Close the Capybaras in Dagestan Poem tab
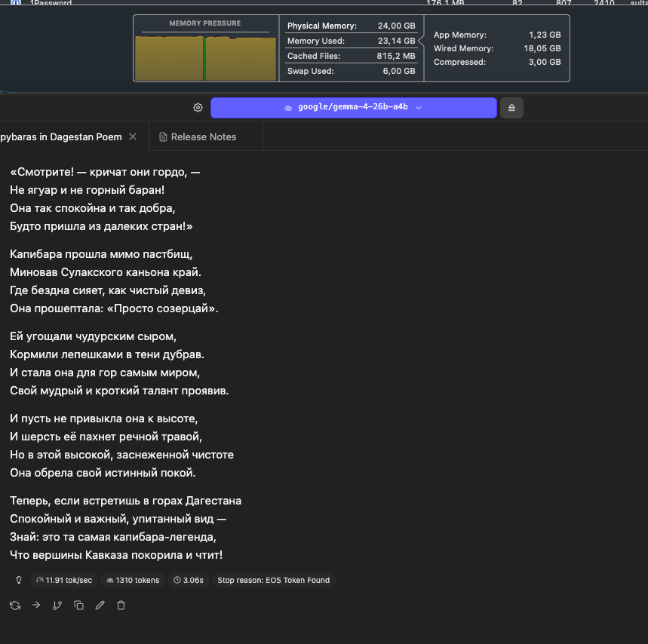 [133, 136]
